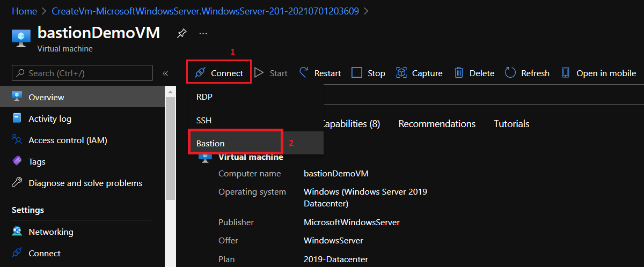Click the sidebar Connect plug icon
This screenshot has width=644, height=267.
click(x=17, y=253)
